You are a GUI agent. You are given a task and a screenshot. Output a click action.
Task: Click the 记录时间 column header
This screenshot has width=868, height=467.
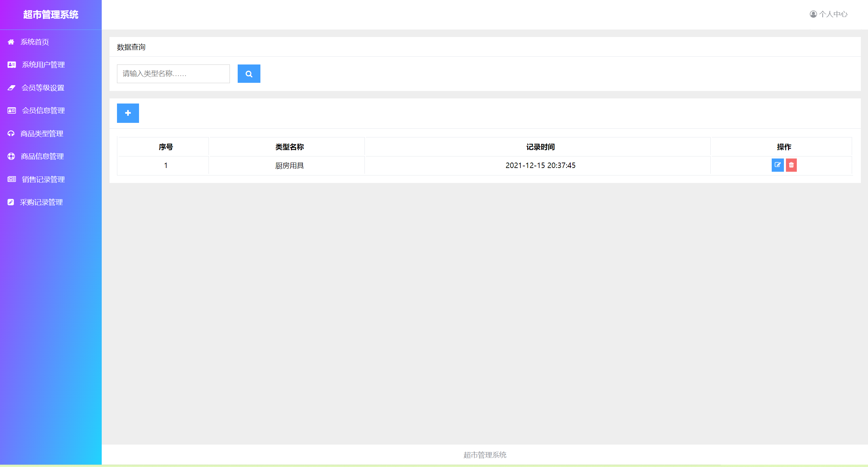[x=540, y=147]
